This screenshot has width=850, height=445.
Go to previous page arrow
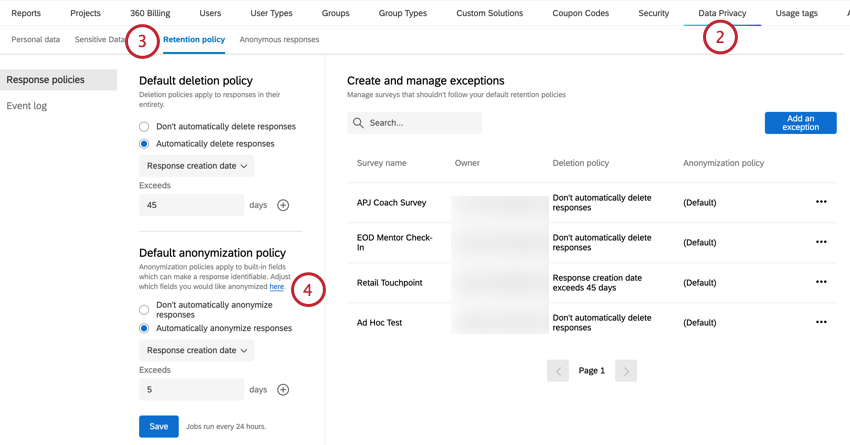558,371
